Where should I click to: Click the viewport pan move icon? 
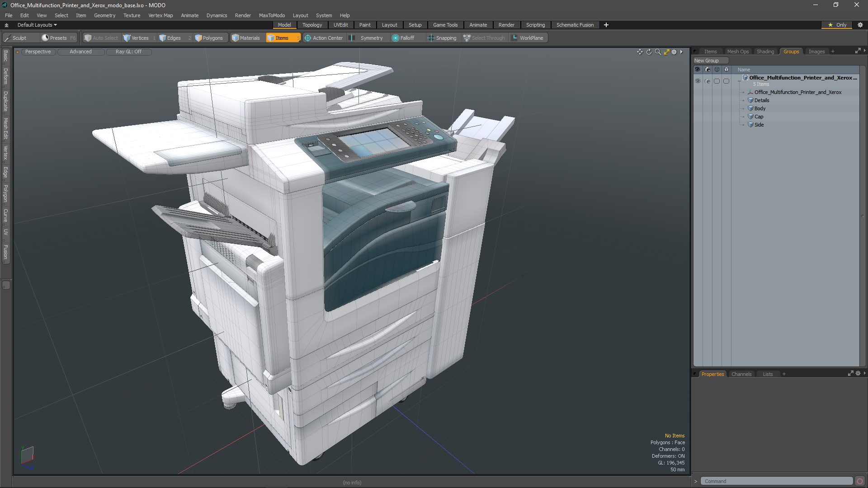point(640,52)
